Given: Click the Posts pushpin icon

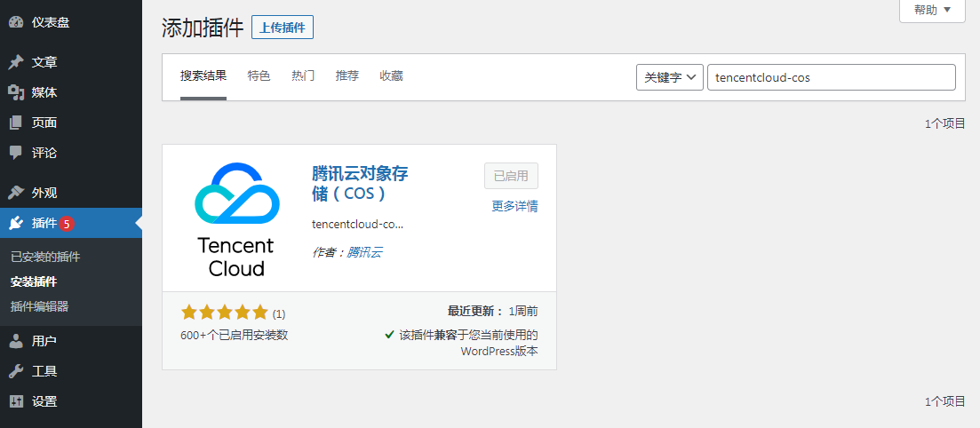Looking at the screenshot, I should 16,62.
